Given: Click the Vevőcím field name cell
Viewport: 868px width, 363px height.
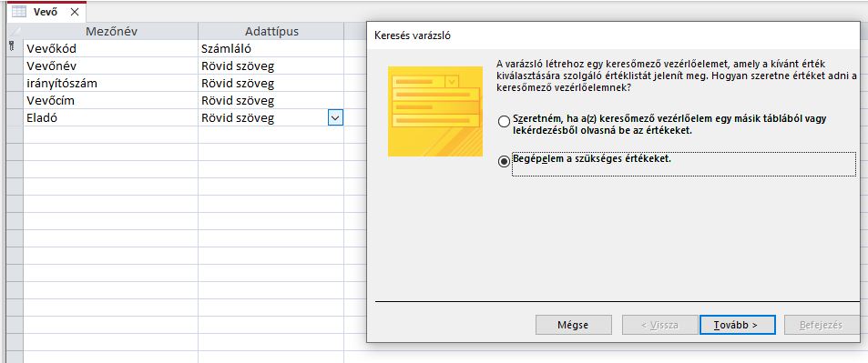Looking at the screenshot, I should (111, 101).
